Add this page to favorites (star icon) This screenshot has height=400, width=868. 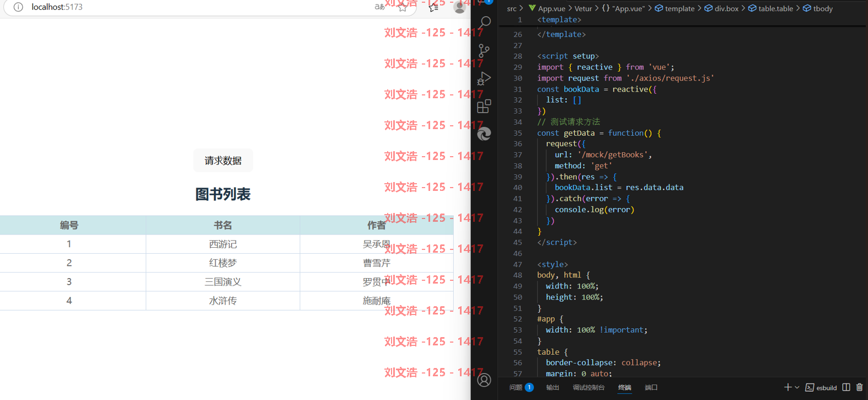[x=403, y=7]
